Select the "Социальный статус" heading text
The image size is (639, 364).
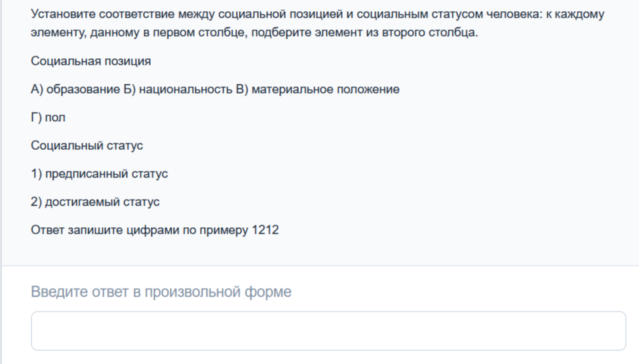pyautogui.click(x=87, y=145)
